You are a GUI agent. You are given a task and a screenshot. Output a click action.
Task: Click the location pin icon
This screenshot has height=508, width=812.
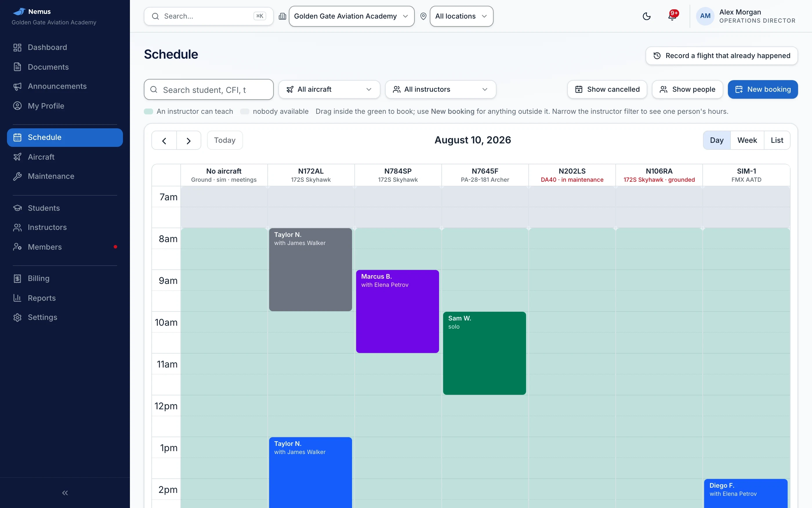(423, 16)
